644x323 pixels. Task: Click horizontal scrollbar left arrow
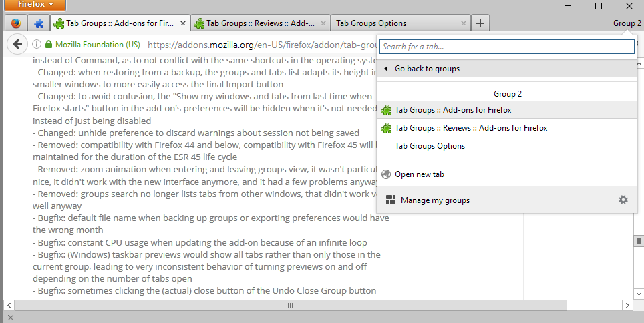tap(9, 306)
